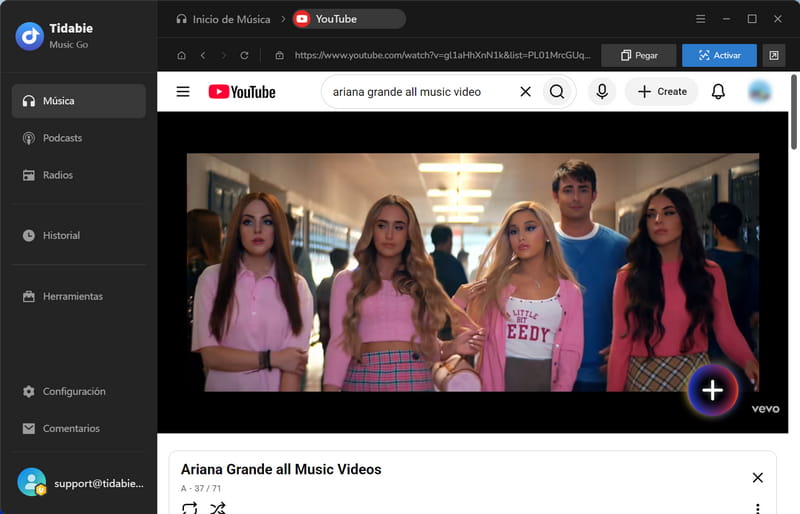The height and width of the screenshot is (514, 800).
Task: Open the Música section in sidebar
Action: tap(79, 101)
